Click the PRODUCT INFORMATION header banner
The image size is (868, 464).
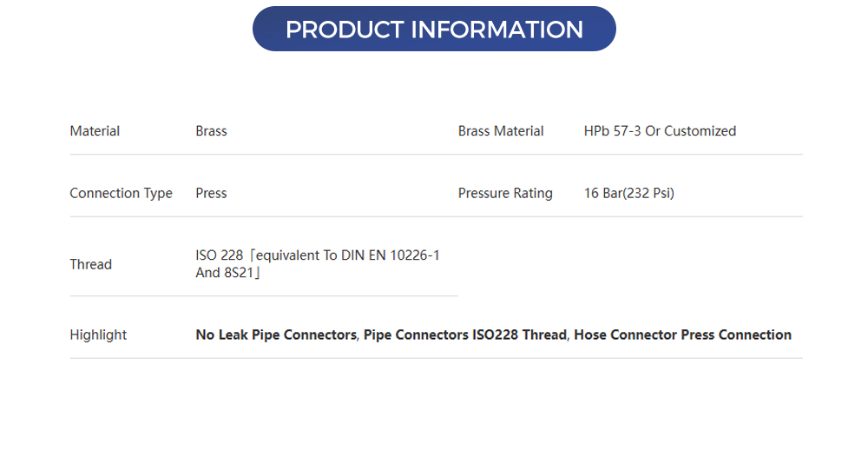(x=434, y=29)
